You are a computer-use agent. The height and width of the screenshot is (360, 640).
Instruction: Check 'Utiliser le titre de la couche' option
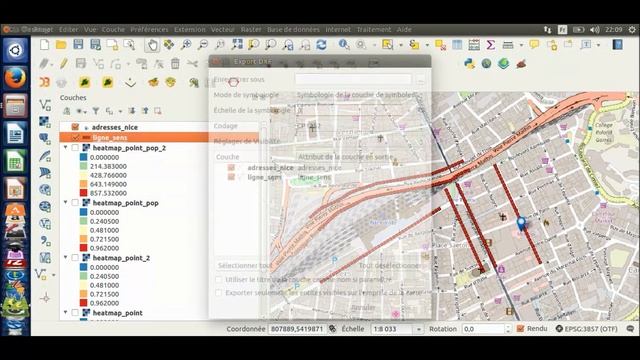(219, 280)
